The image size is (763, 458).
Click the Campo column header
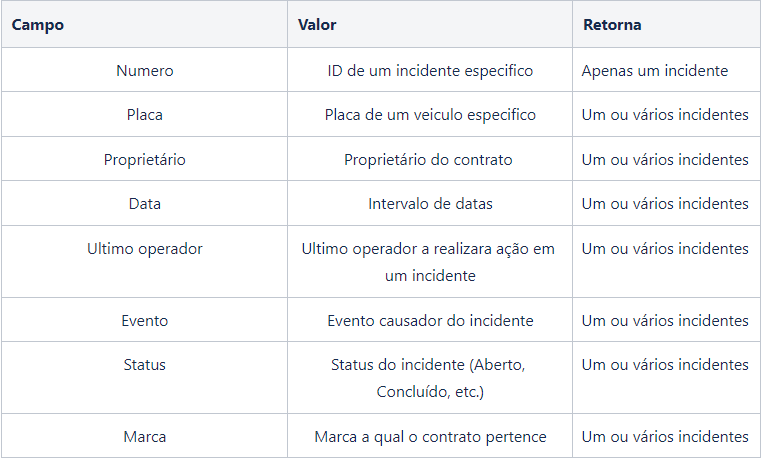click(144, 24)
